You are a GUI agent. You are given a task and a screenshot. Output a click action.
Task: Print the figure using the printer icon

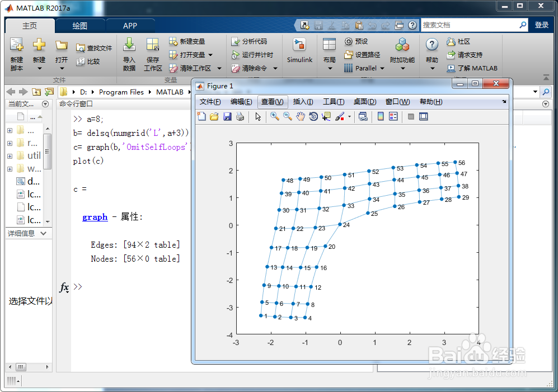tap(240, 116)
